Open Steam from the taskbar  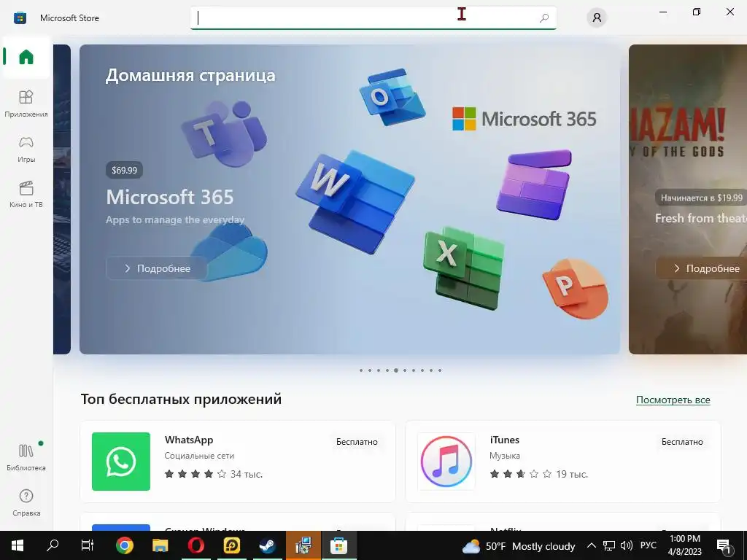(x=267, y=545)
